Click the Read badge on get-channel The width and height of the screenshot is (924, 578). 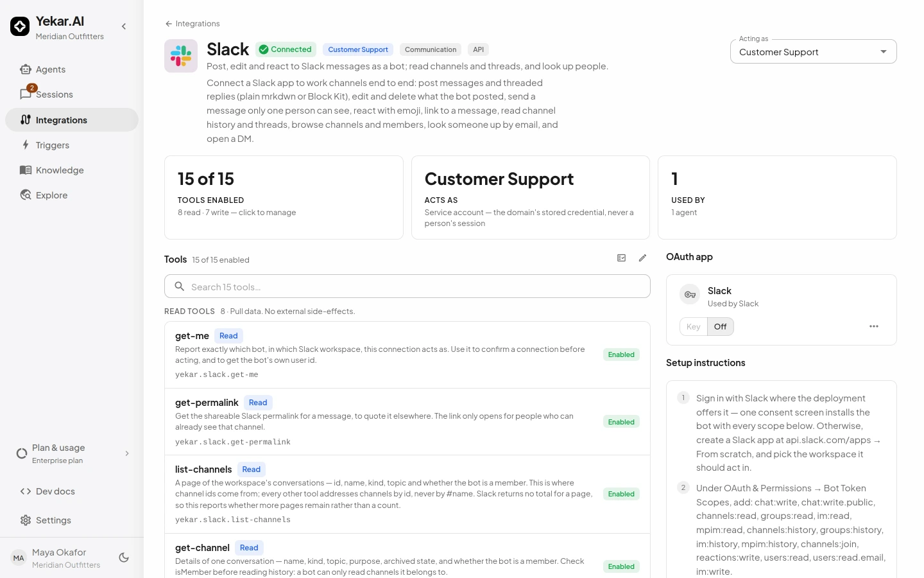point(249,548)
